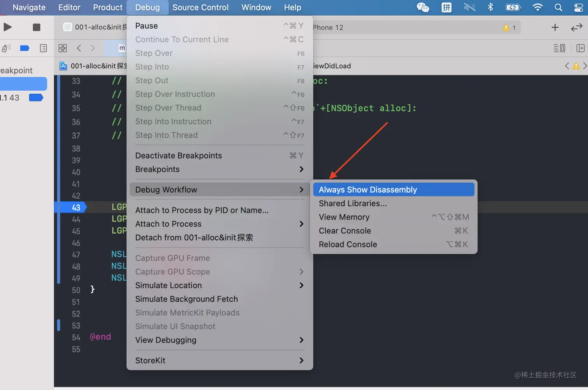Close the open Debug menu
Viewport: 588px width, 390px height.
tap(147, 7)
